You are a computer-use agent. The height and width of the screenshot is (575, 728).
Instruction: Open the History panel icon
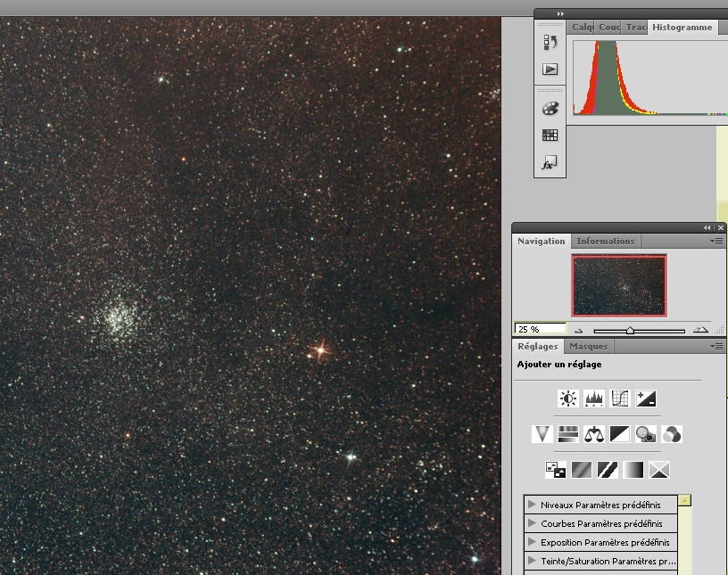550,42
